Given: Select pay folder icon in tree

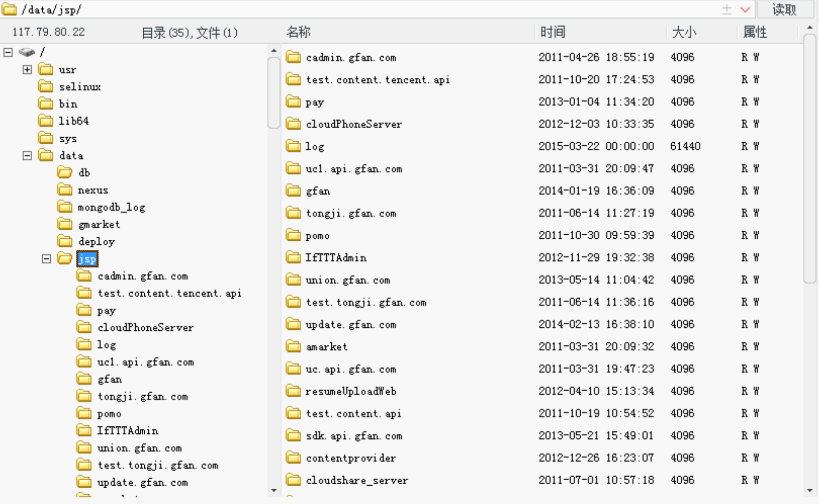Looking at the screenshot, I should [x=84, y=310].
